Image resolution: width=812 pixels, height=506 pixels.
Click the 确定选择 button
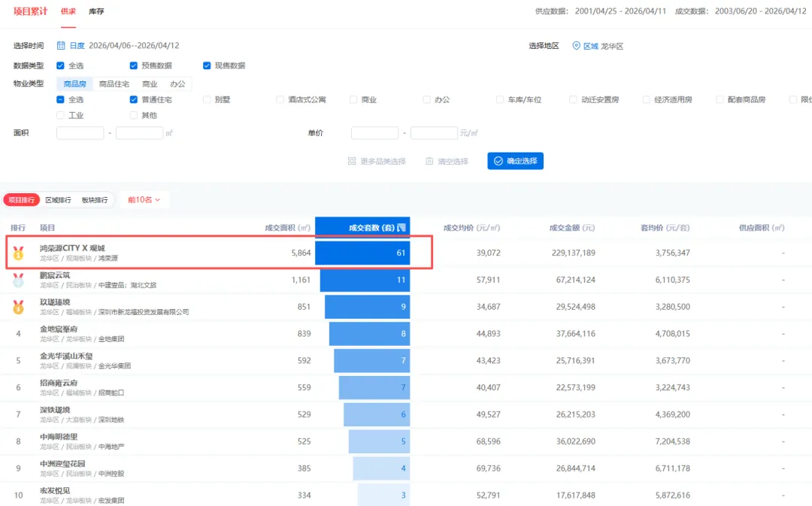point(515,161)
